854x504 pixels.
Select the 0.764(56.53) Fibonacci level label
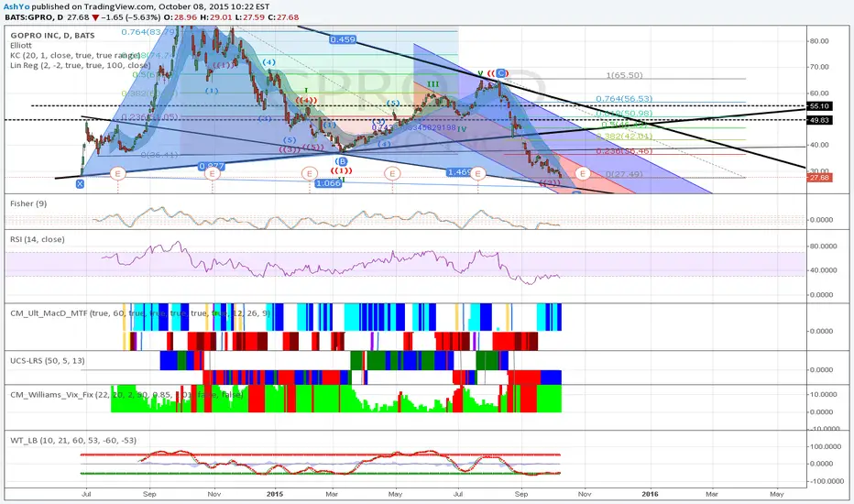(624, 99)
